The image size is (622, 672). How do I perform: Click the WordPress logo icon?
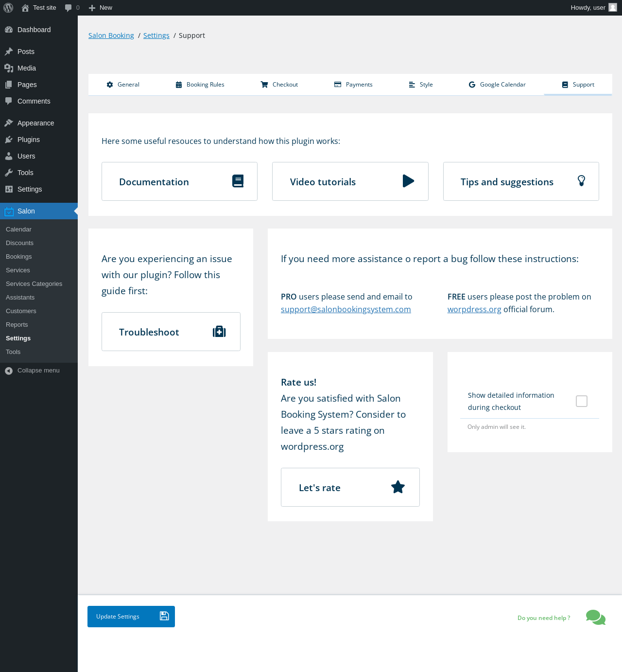(x=8, y=8)
